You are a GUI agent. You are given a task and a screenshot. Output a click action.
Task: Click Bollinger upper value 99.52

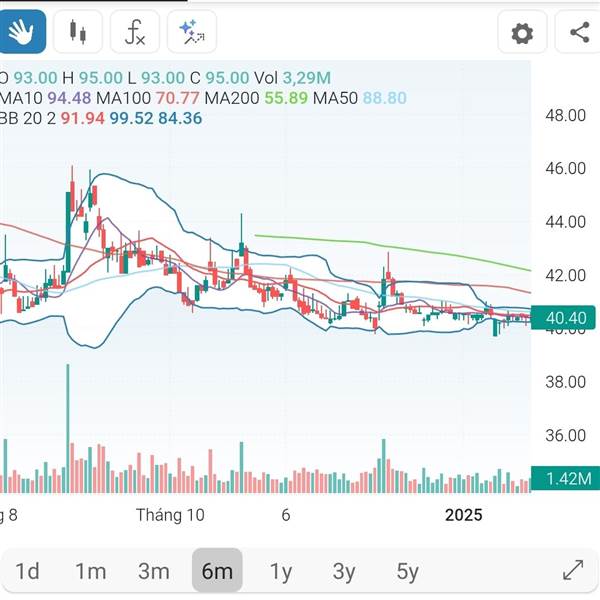coord(131,118)
